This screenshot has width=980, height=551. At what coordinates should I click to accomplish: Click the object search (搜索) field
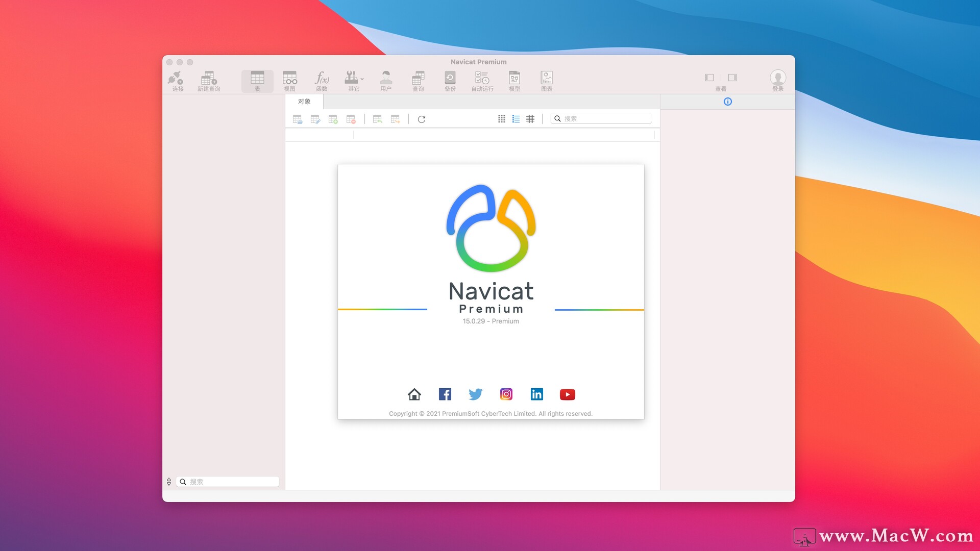click(601, 118)
